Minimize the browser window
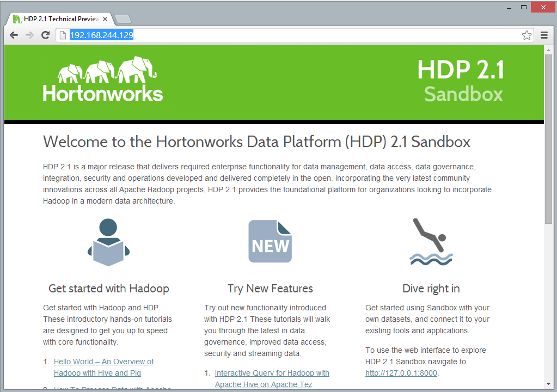The height and width of the screenshot is (392, 557). pos(509,7)
